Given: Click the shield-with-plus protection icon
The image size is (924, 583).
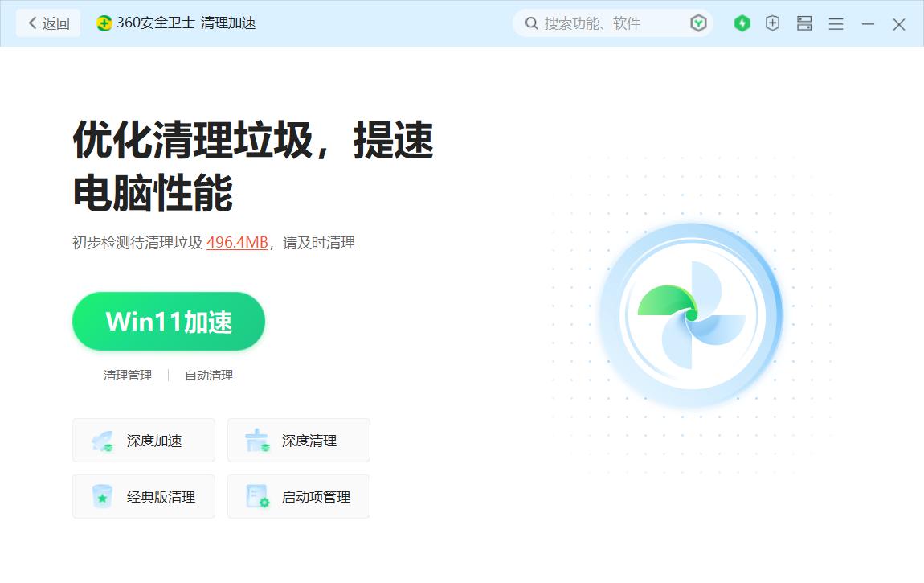Looking at the screenshot, I should pos(772,23).
